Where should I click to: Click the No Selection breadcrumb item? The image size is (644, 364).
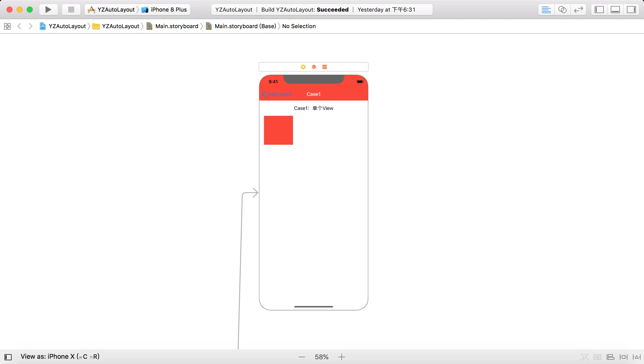click(x=299, y=26)
